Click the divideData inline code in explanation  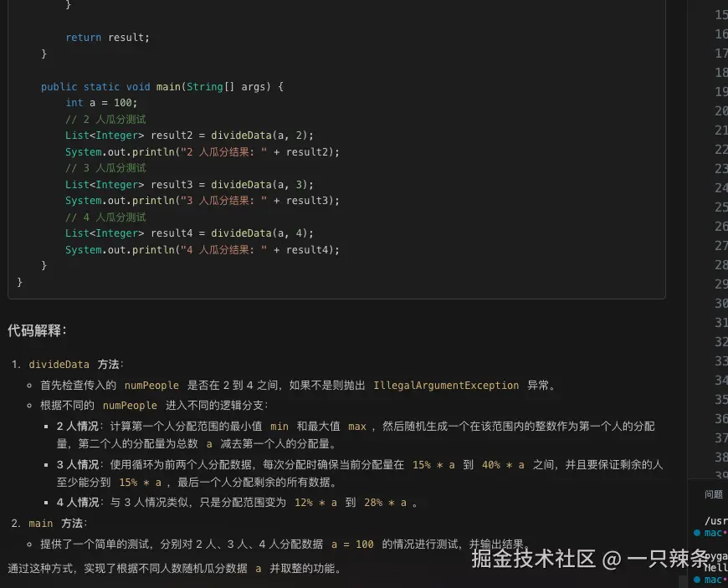pyautogui.click(x=58, y=365)
